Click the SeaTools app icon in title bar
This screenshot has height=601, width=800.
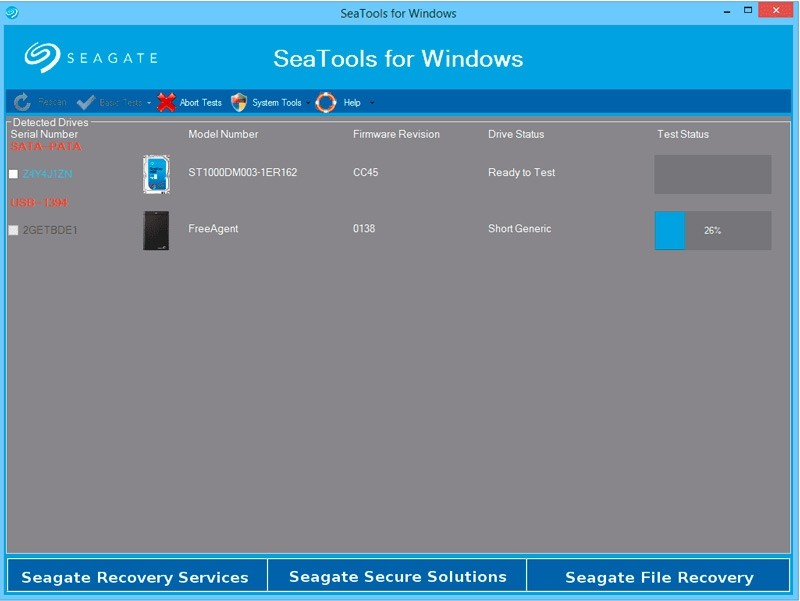point(12,12)
